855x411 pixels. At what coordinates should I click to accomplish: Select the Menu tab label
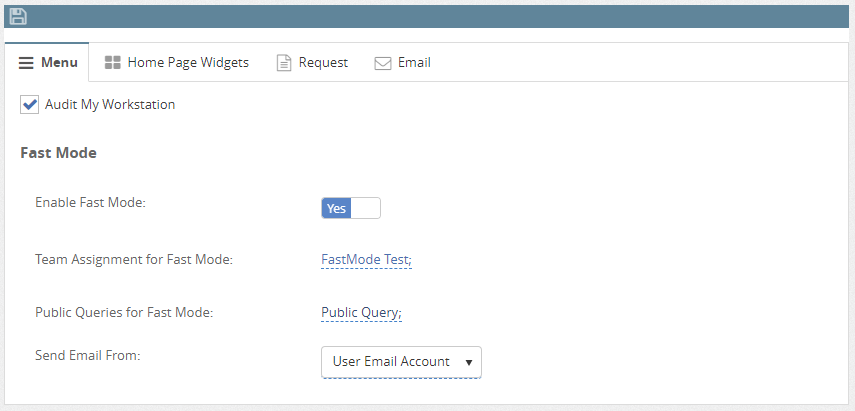pos(59,63)
